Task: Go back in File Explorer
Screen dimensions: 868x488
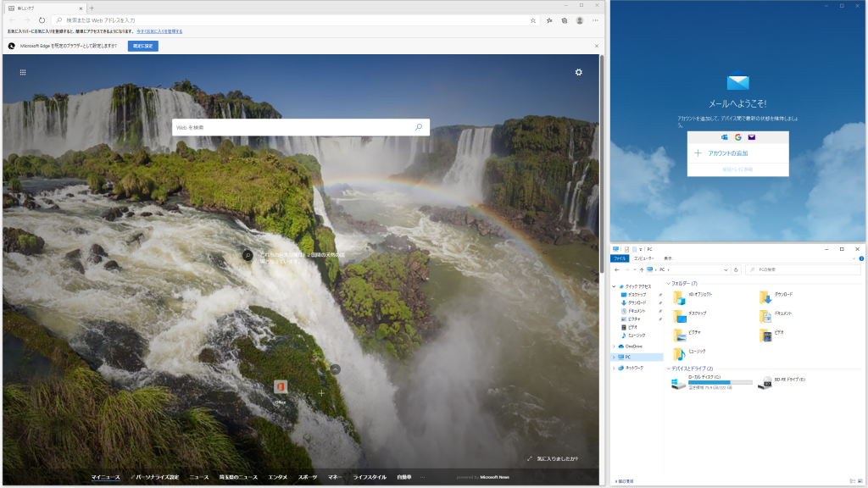Action: 617,270
